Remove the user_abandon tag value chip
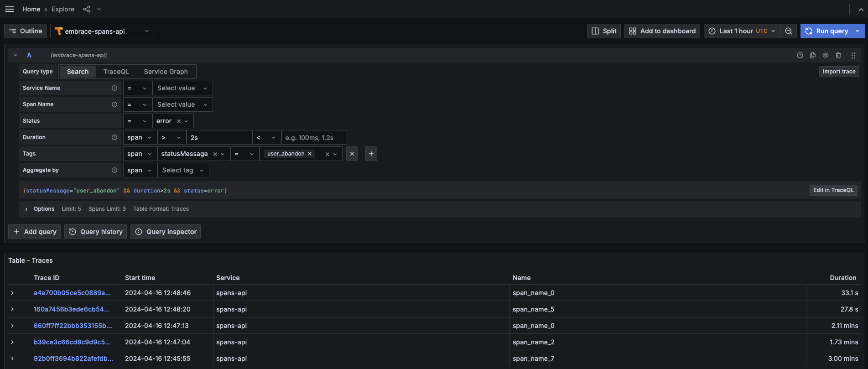868x369 pixels. (310, 154)
